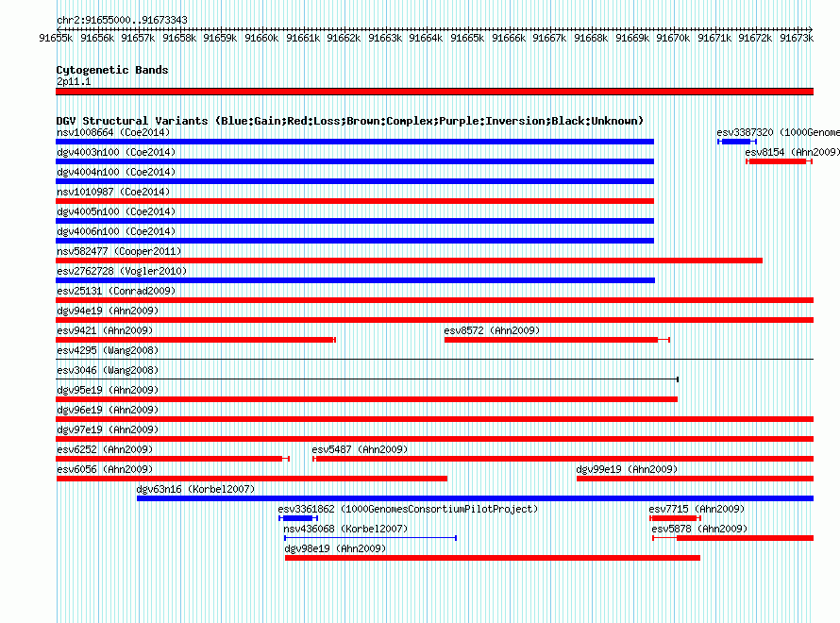The image size is (840, 623).
Task: Click the esv5487 (Ahn2009) label
Action: pyautogui.click(x=360, y=449)
